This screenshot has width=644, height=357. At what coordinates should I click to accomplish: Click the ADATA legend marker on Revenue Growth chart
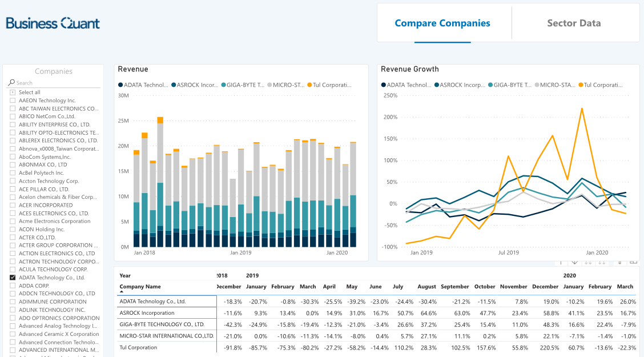[384, 85]
